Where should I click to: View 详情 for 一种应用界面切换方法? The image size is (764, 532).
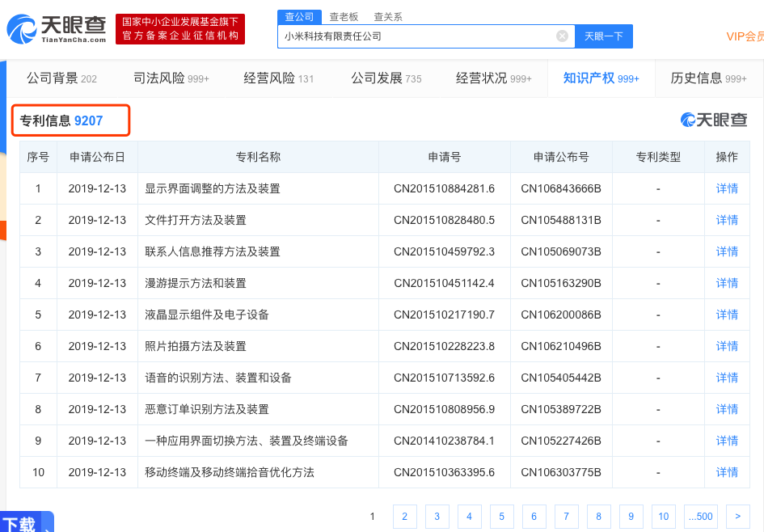[x=727, y=441]
